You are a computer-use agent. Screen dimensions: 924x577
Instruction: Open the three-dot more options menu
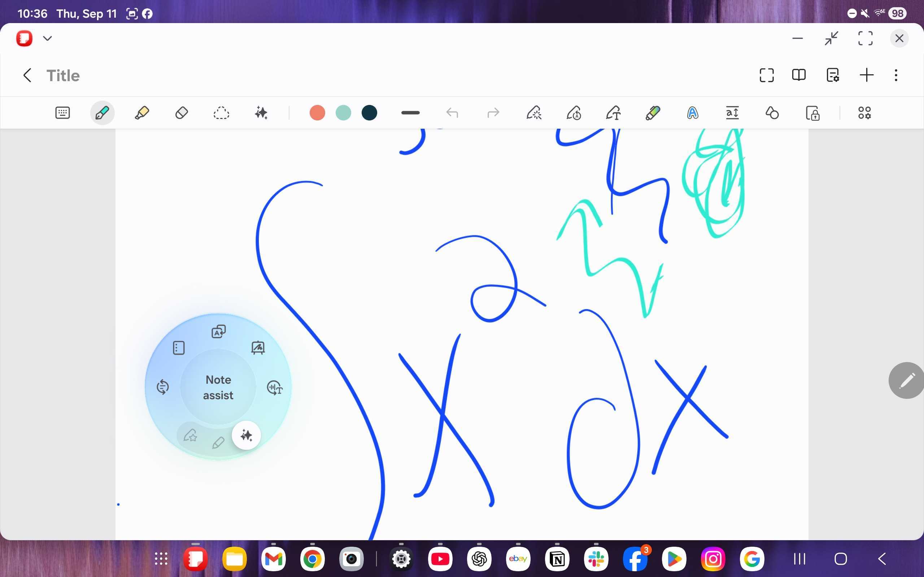[x=896, y=75]
